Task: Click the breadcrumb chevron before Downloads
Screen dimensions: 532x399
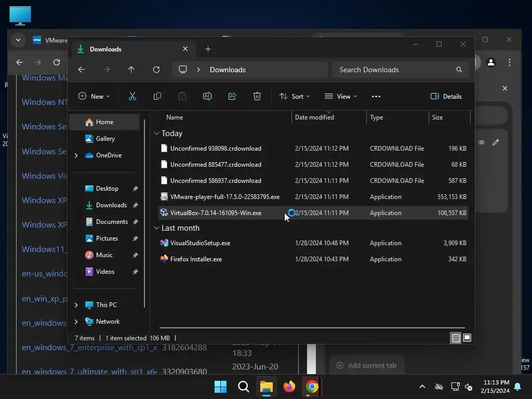Action: [198, 70]
